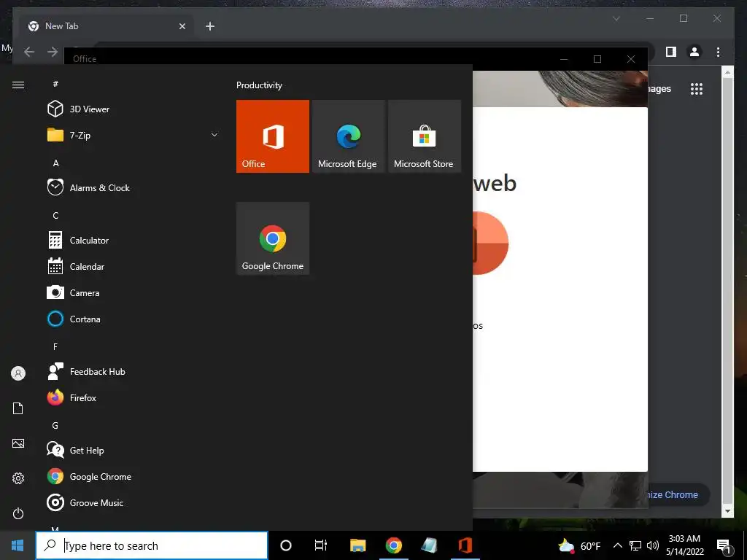
Task: Open Documents from Start sidebar
Action: point(18,408)
